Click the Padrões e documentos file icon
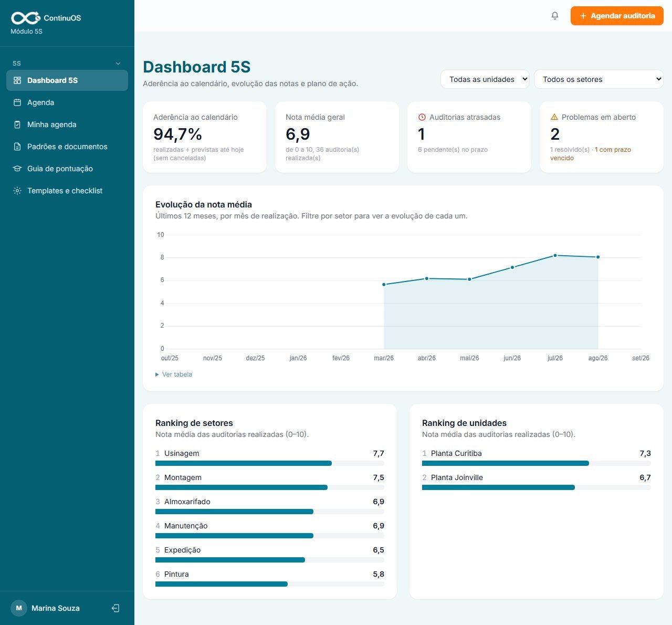This screenshot has width=672, height=625. [x=17, y=147]
